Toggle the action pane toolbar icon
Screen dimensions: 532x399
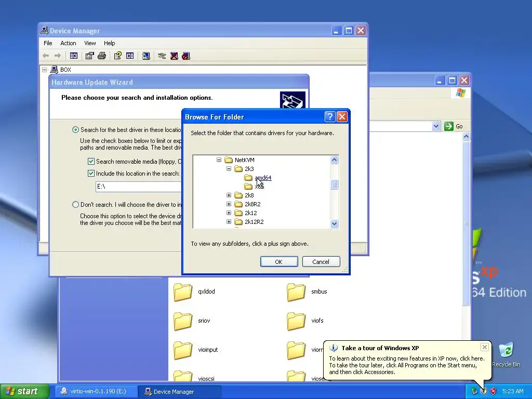click(x=130, y=56)
